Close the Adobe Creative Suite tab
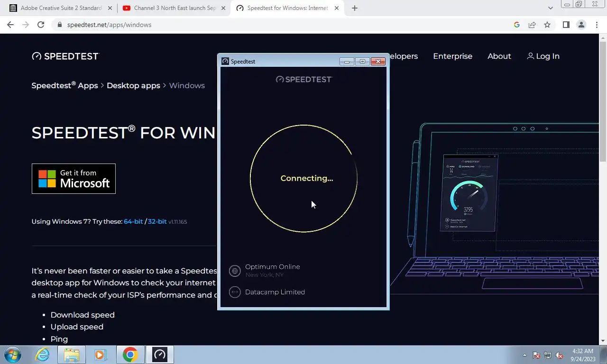Image resolution: width=607 pixels, height=364 pixels. (110, 8)
